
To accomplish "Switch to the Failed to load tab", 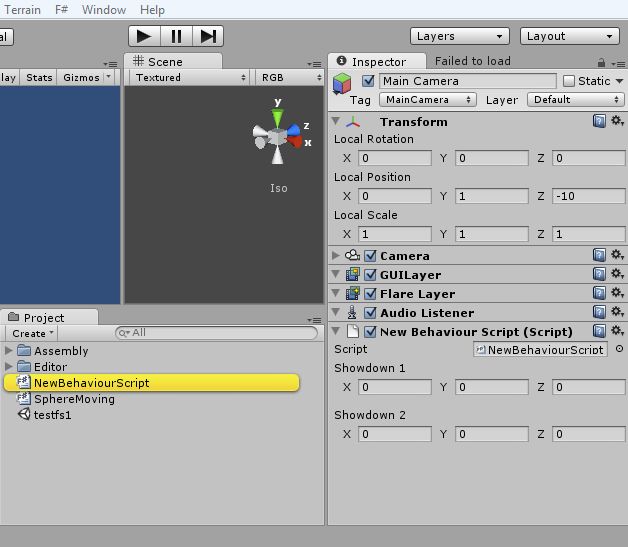I will pyautogui.click(x=473, y=61).
